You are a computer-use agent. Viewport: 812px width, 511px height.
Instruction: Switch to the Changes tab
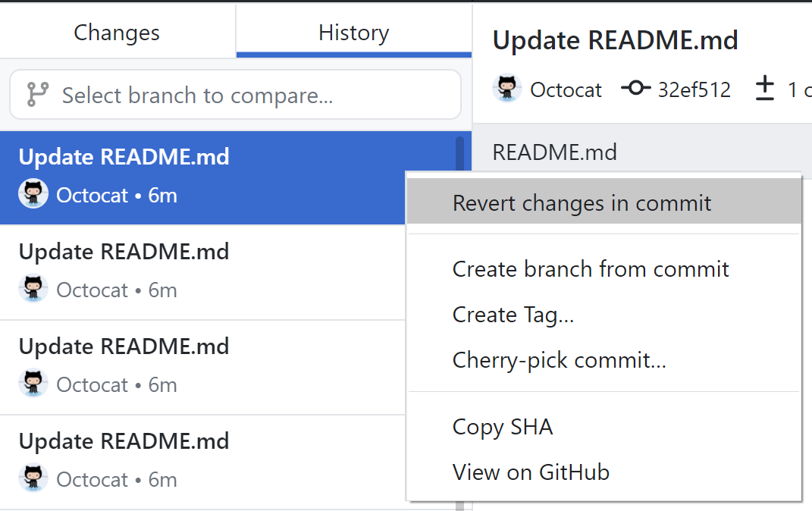[x=117, y=32]
